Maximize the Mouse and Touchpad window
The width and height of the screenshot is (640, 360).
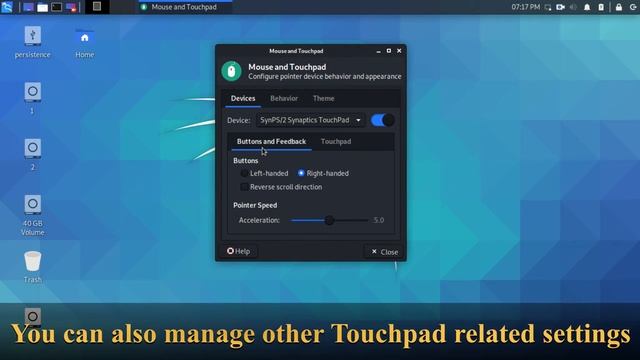coord(389,51)
